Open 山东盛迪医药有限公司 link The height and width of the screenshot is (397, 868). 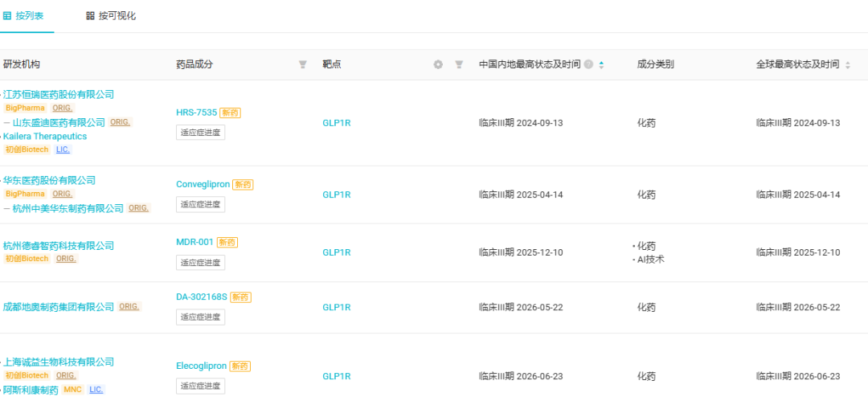[59, 122]
